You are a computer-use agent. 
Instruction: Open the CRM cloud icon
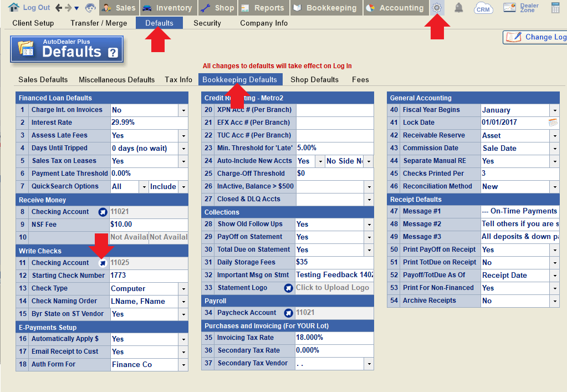[x=483, y=8]
